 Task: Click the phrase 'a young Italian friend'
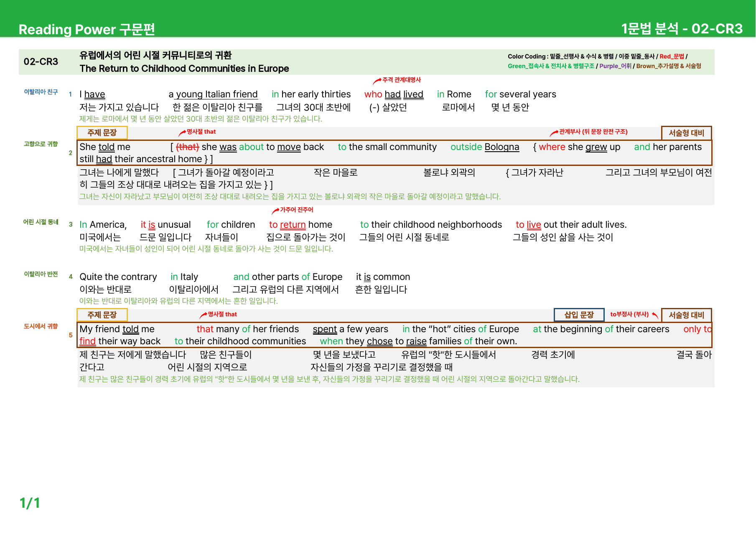point(213,94)
